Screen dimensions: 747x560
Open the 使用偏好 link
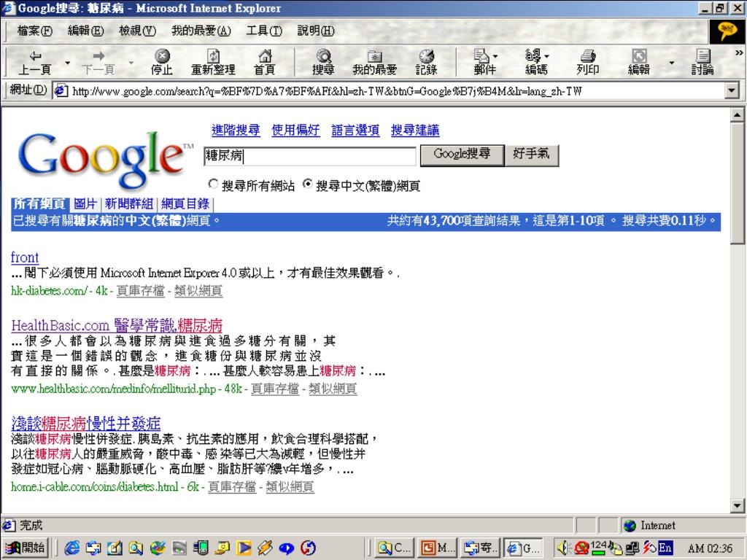(x=295, y=130)
